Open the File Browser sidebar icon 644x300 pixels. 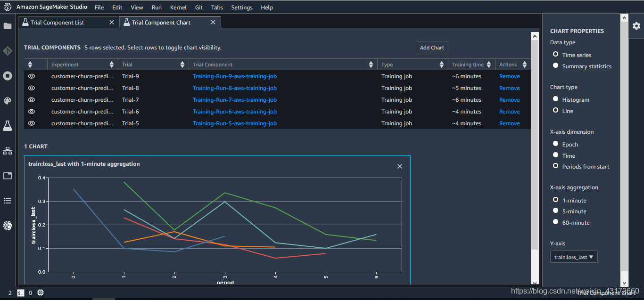coord(8,26)
